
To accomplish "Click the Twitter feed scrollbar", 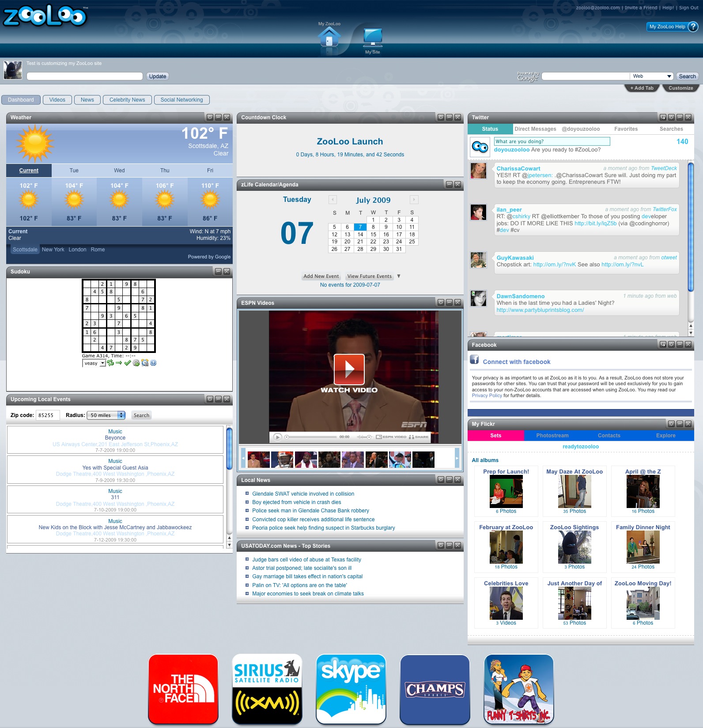I will (691, 227).
